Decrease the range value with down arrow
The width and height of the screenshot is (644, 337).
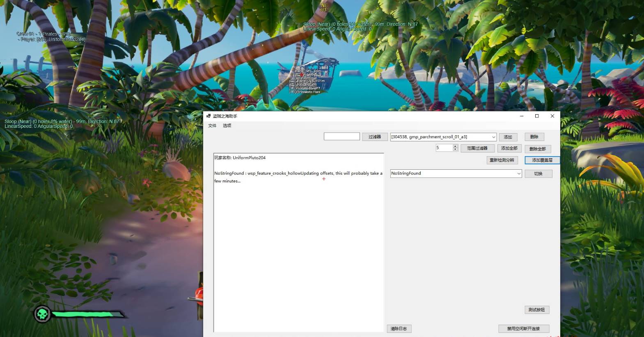455,150
